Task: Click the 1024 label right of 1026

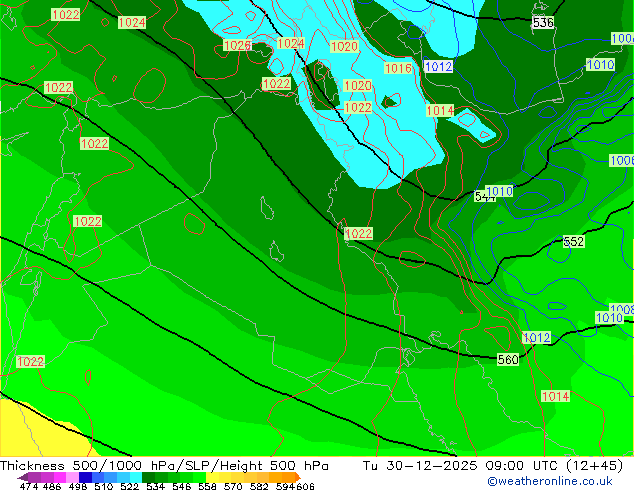Action: pos(291,43)
